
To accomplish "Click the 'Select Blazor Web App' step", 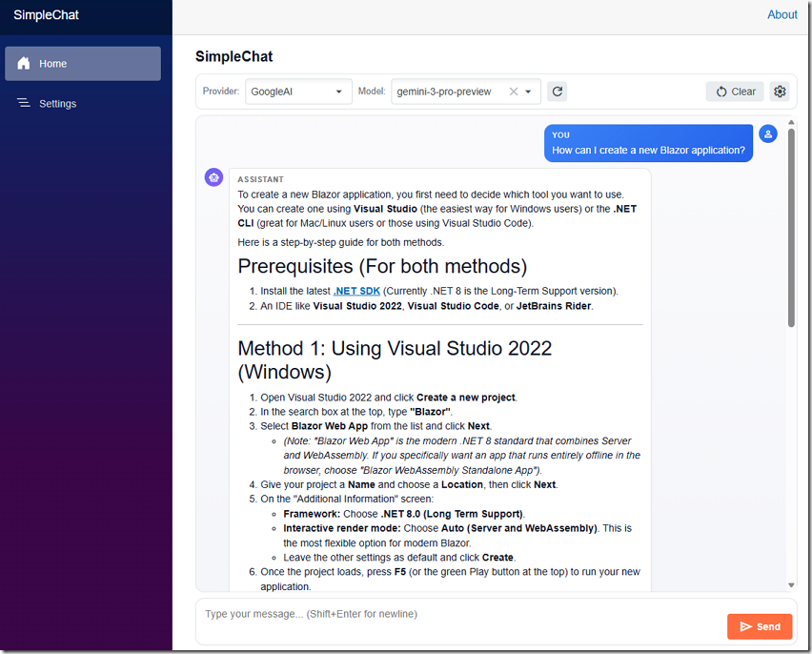I will pyautogui.click(x=376, y=426).
